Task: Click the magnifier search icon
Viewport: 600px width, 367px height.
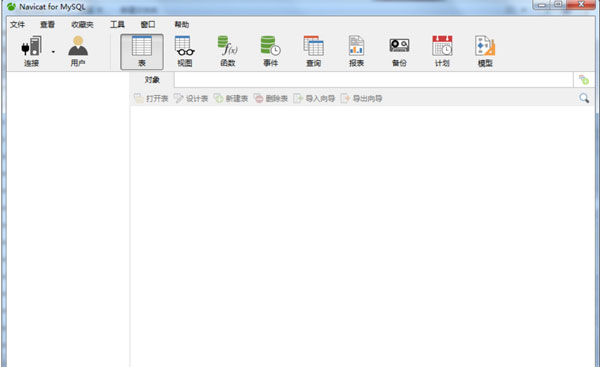Action: [x=584, y=98]
